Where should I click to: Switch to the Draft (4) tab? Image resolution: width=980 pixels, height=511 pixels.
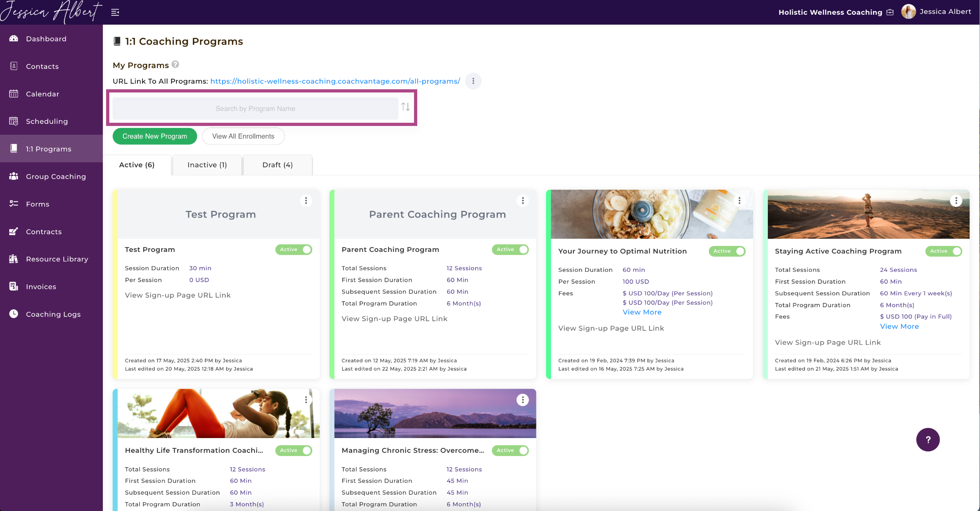click(278, 165)
